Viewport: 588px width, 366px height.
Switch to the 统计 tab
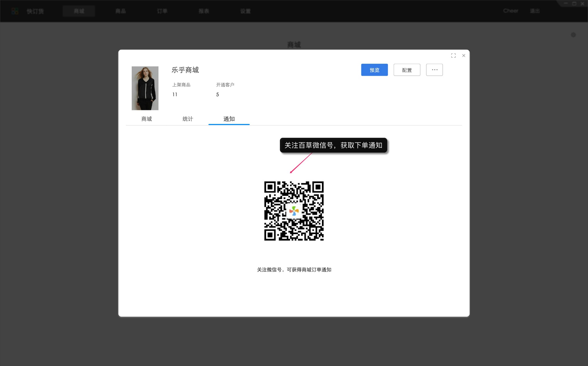click(x=188, y=119)
